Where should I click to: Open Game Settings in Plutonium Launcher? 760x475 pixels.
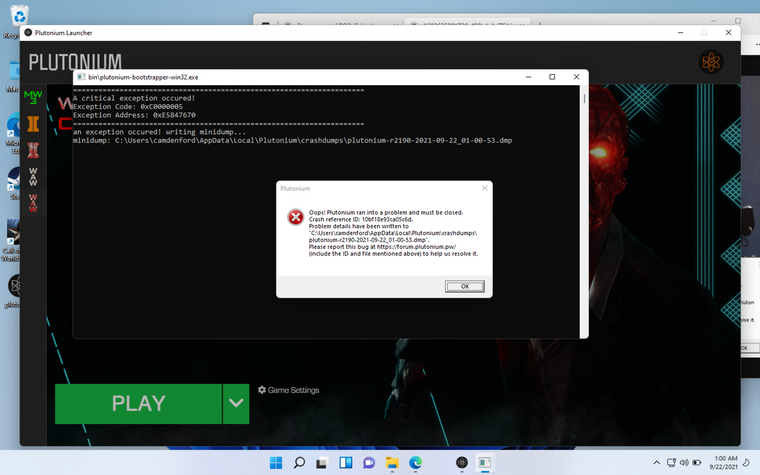pyautogui.click(x=288, y=390)
